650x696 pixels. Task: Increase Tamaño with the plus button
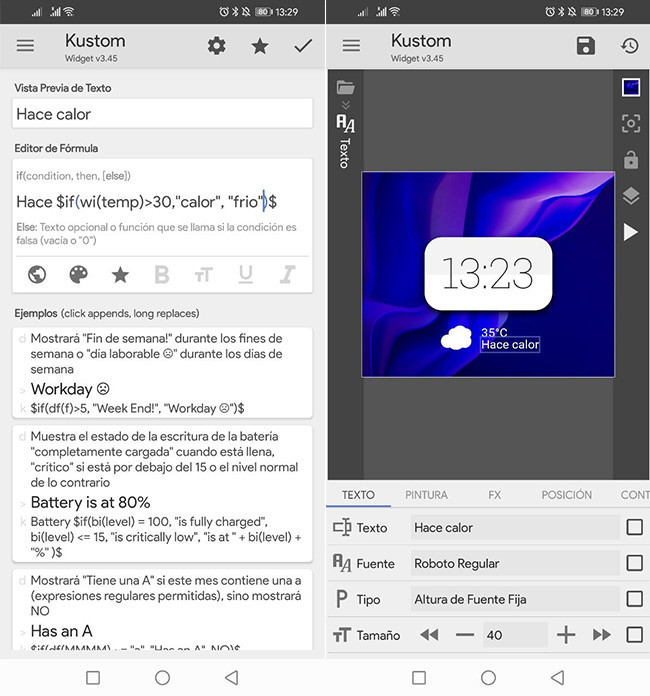pos(566,635)
